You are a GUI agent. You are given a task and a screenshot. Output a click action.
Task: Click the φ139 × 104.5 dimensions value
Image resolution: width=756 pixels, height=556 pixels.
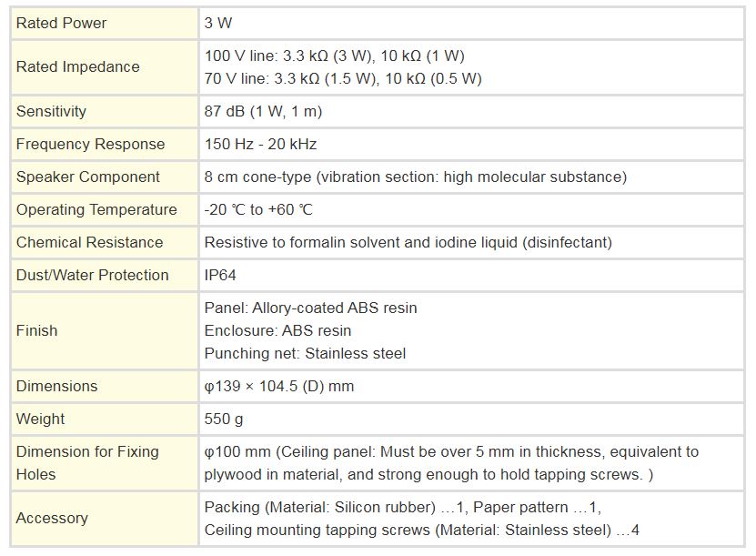[278, 386]
